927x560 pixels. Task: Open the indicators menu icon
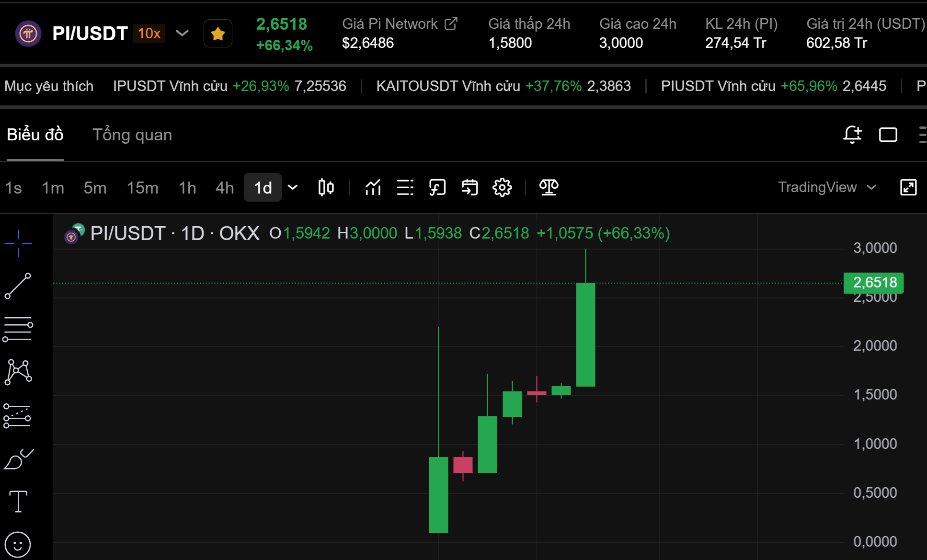[373, 187]
